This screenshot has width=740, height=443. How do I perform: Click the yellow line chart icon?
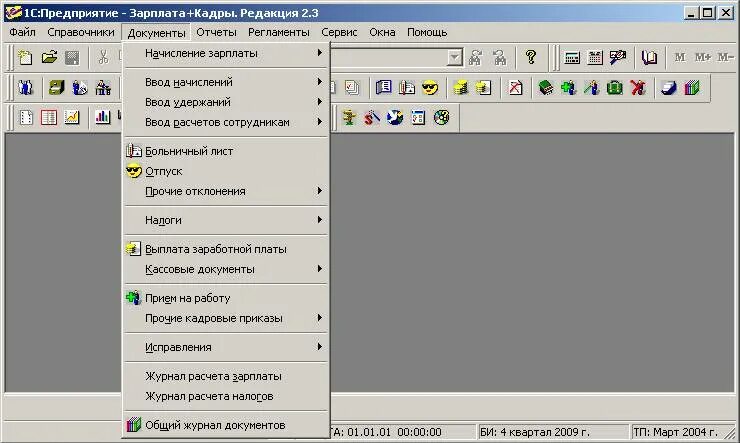tap(72, 117)
